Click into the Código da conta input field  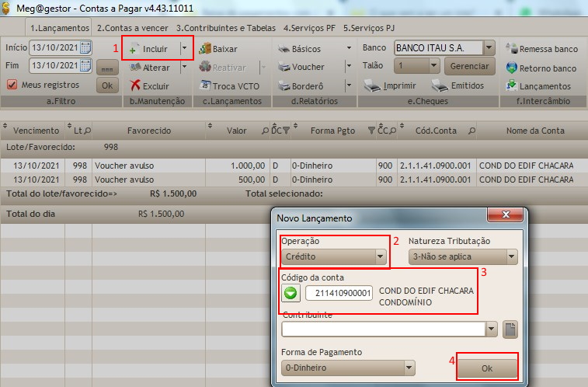tap(339, 293)
